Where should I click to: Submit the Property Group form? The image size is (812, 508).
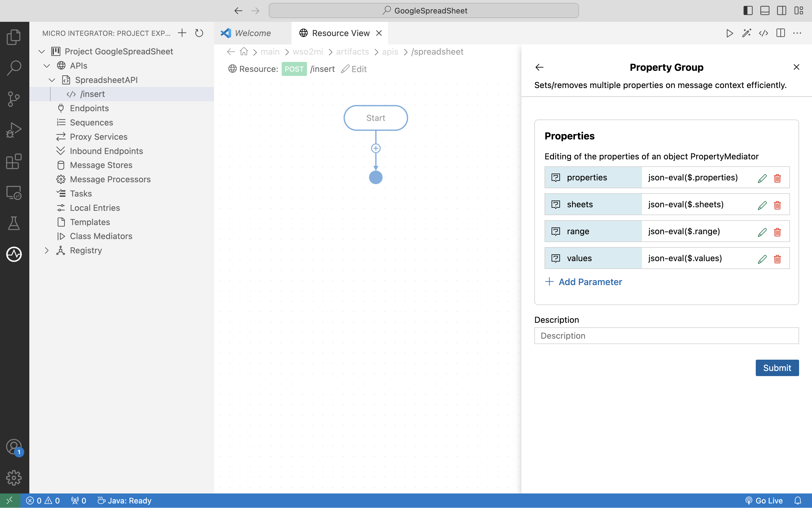pos(777,368)
